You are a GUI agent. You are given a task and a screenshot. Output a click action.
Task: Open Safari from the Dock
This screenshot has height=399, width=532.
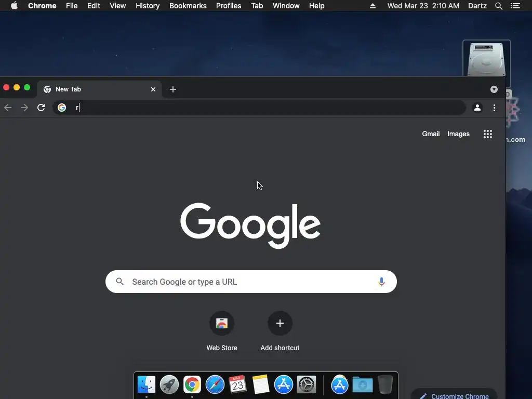pyautogui.click(x=215, y=384)
